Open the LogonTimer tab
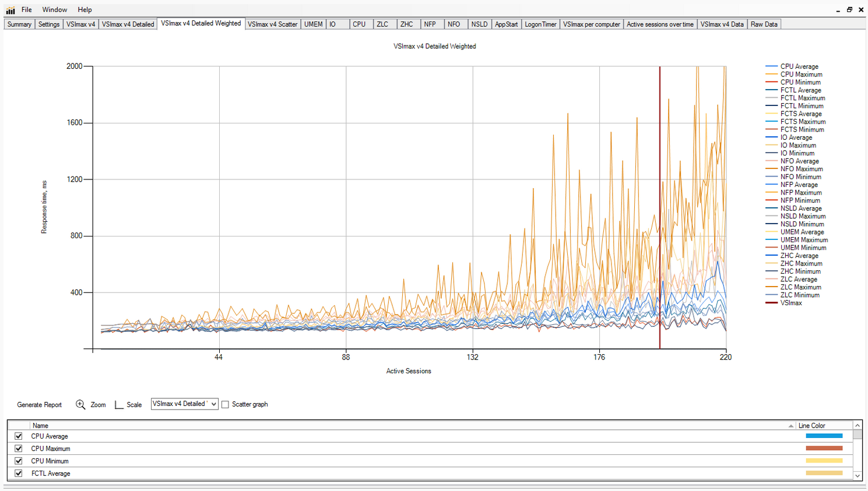 tap(540, 24)
